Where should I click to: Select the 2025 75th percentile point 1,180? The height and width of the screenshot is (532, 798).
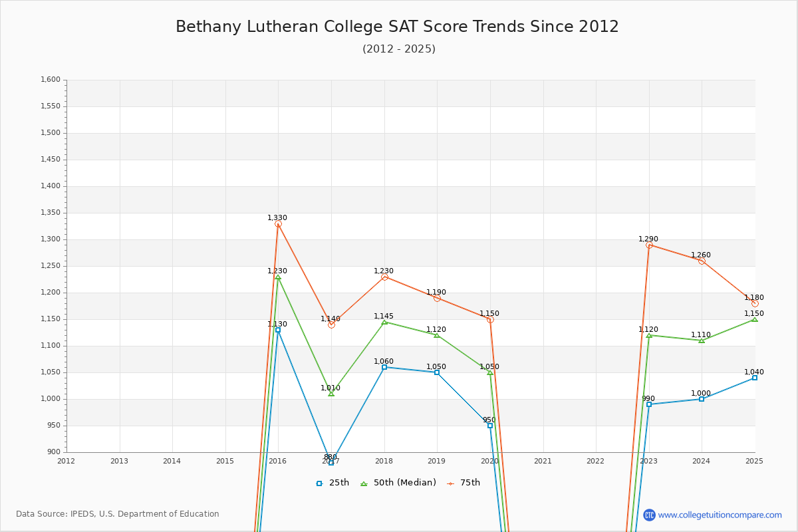(755, 303)
